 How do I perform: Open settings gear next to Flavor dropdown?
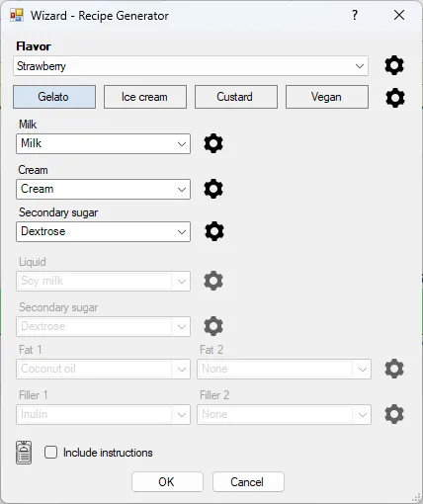click(x=394, y=65)
